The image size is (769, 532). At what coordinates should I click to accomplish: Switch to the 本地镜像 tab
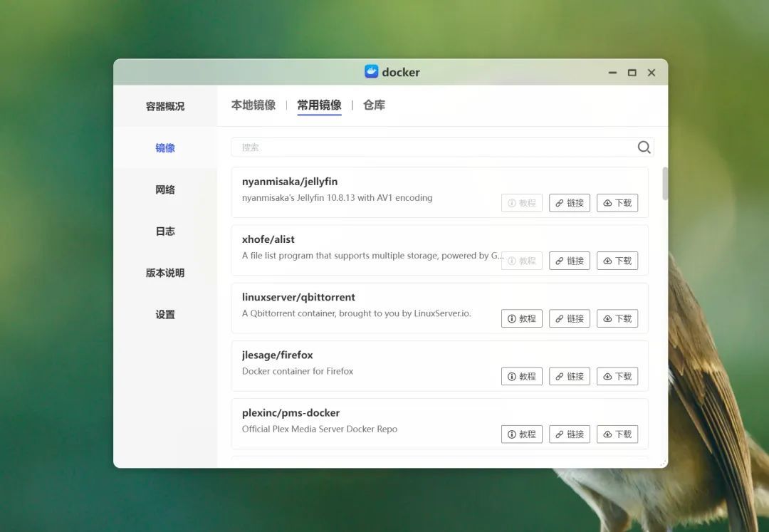coord(253,105)
